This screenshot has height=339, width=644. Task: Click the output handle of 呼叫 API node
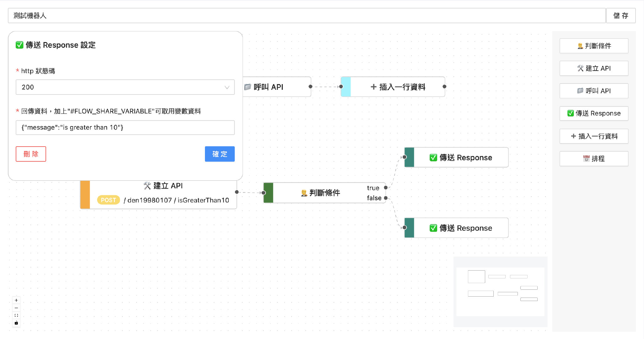[310, 87]
